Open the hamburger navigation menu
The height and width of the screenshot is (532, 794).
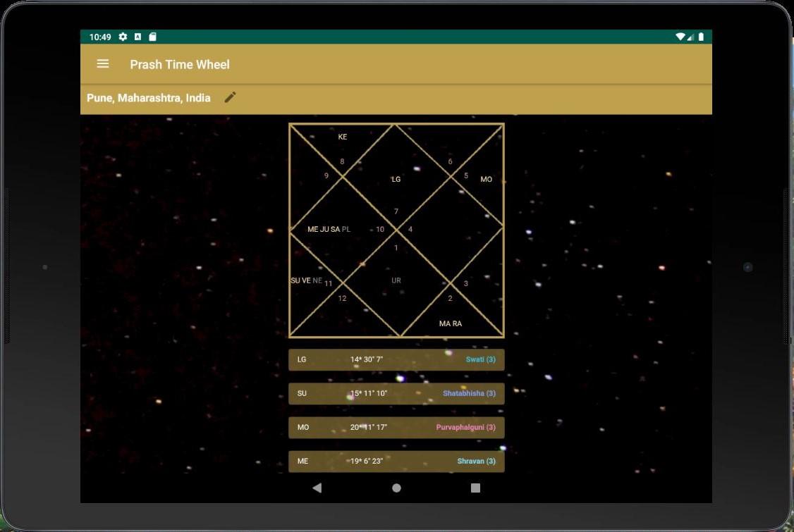click(x=103, y=64)
